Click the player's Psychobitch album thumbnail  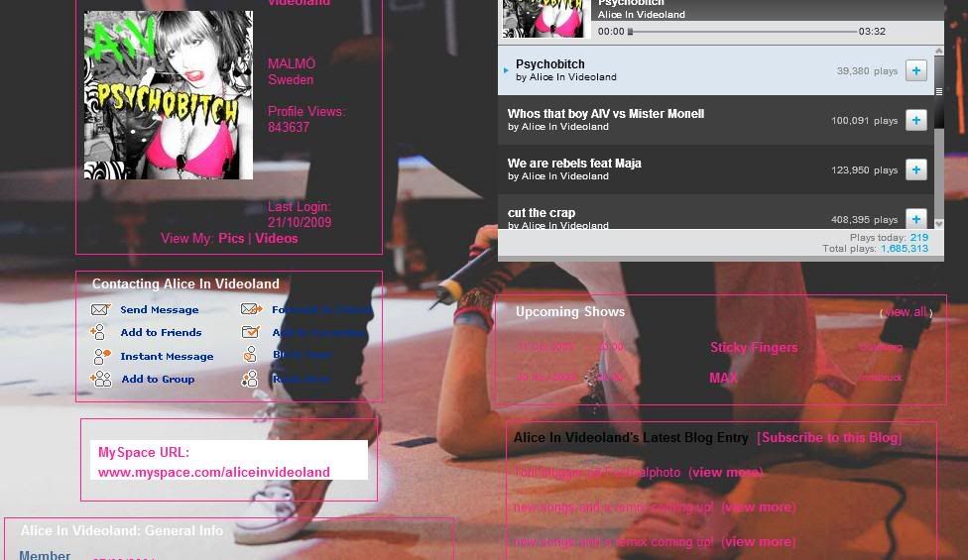click(x=544, y=19)
